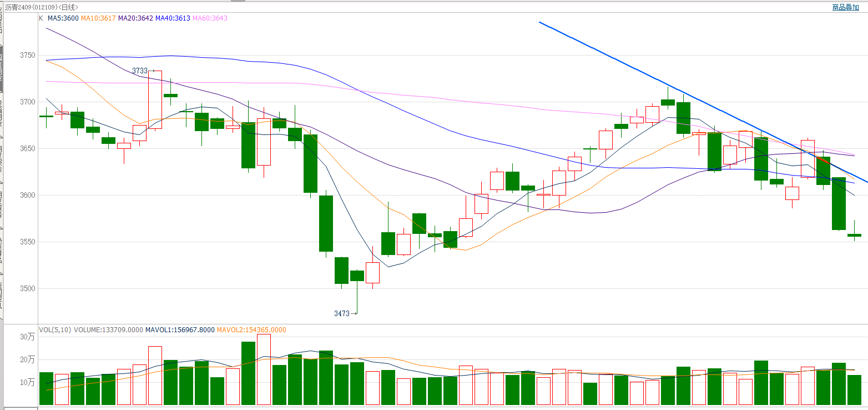Click the 3550 price axis label
Screen dimensions: 868x410
[x=27, y=242]
